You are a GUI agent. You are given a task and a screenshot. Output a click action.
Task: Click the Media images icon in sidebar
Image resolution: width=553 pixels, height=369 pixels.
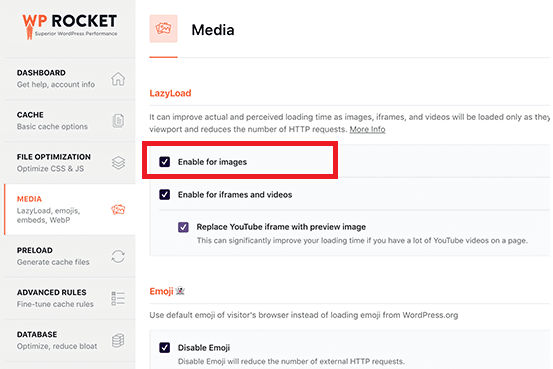tap(118, 210)
